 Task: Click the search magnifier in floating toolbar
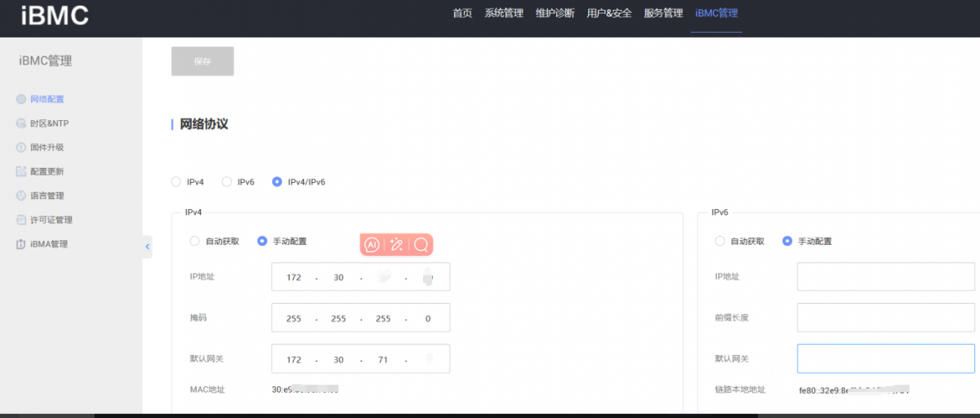tap(421, 244)
